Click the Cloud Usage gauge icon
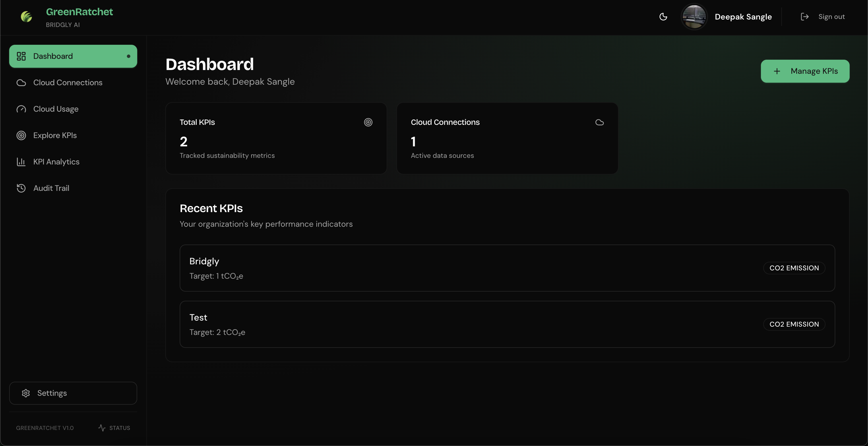Viewport: 868px width, 446px height. coord(21,109)
